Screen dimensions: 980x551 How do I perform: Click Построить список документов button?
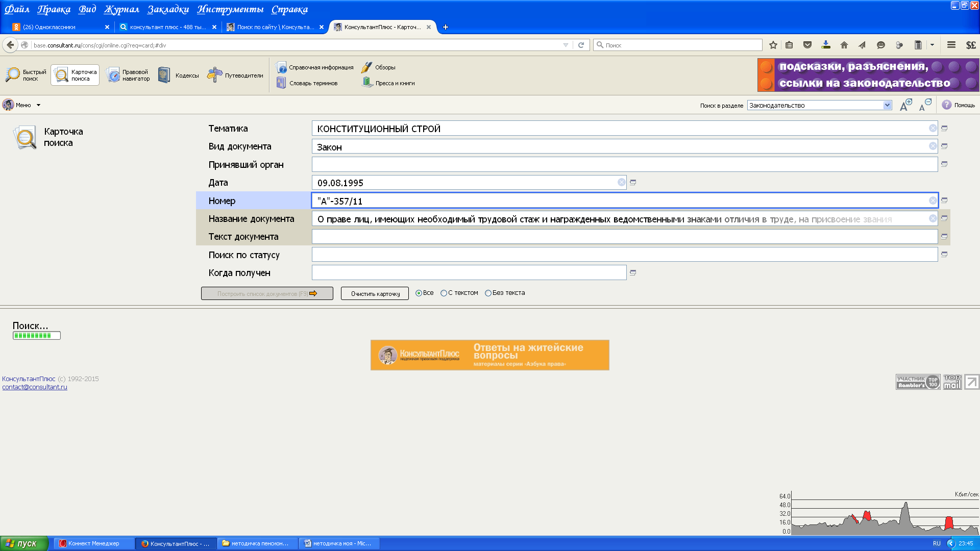[267, 293]
